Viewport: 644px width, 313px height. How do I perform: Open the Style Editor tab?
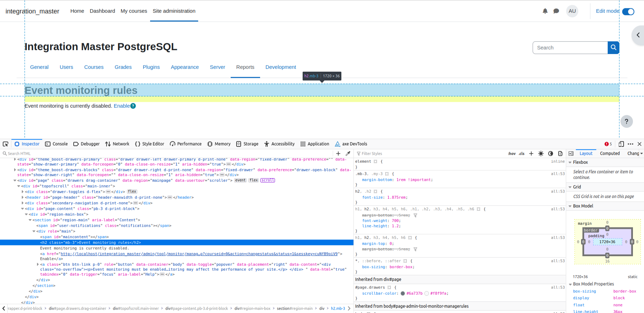(x=149, y=144)
